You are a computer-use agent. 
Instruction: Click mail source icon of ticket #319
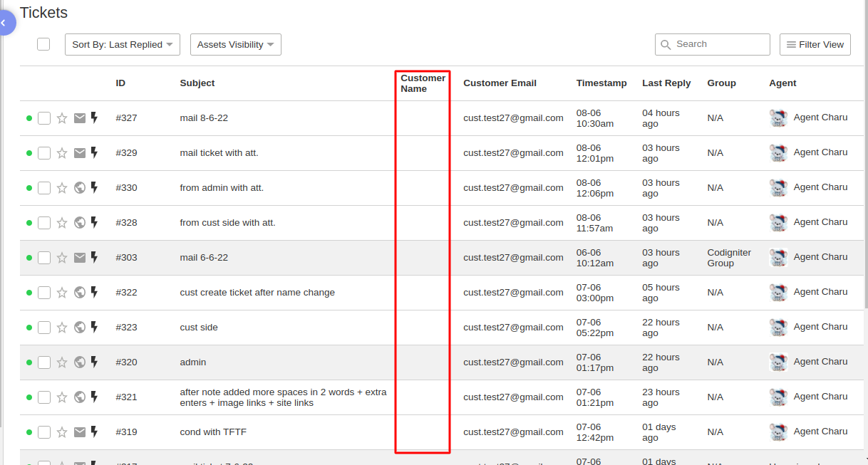point(80,432)
